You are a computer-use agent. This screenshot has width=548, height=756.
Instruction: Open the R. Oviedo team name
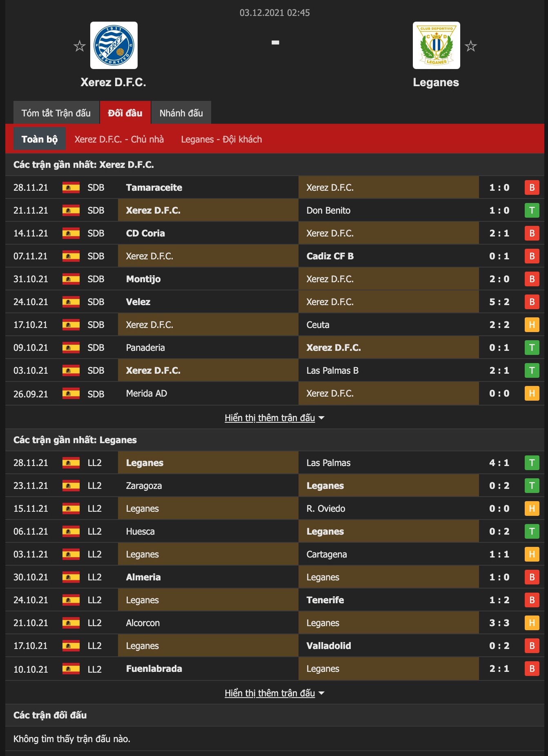click(326, 508)
